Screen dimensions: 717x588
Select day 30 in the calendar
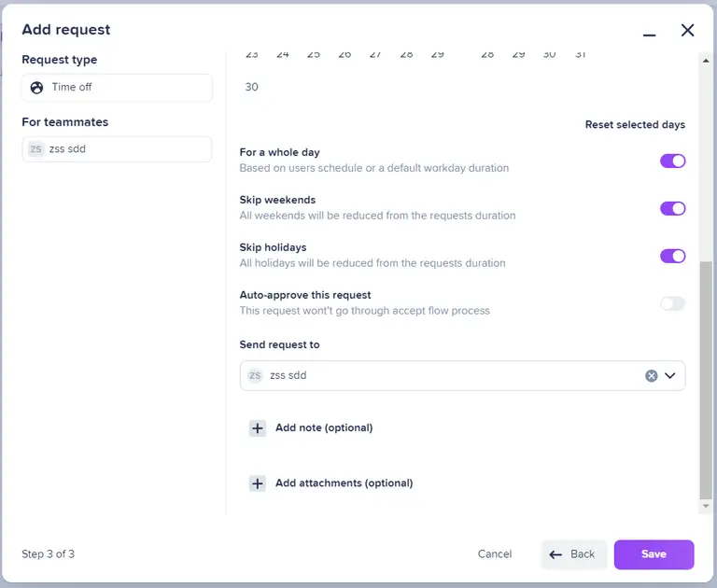point(251,87)
